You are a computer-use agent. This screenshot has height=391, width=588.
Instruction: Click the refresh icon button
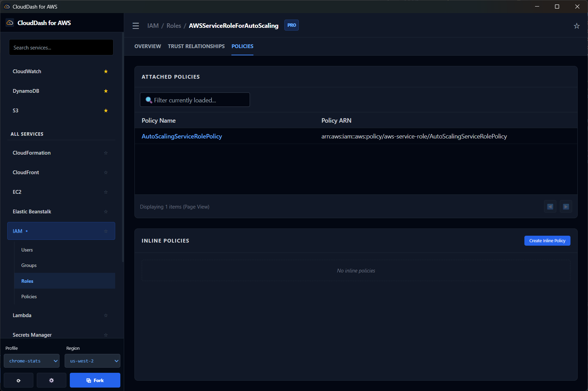pyautogui.click(x=19, y=380)
